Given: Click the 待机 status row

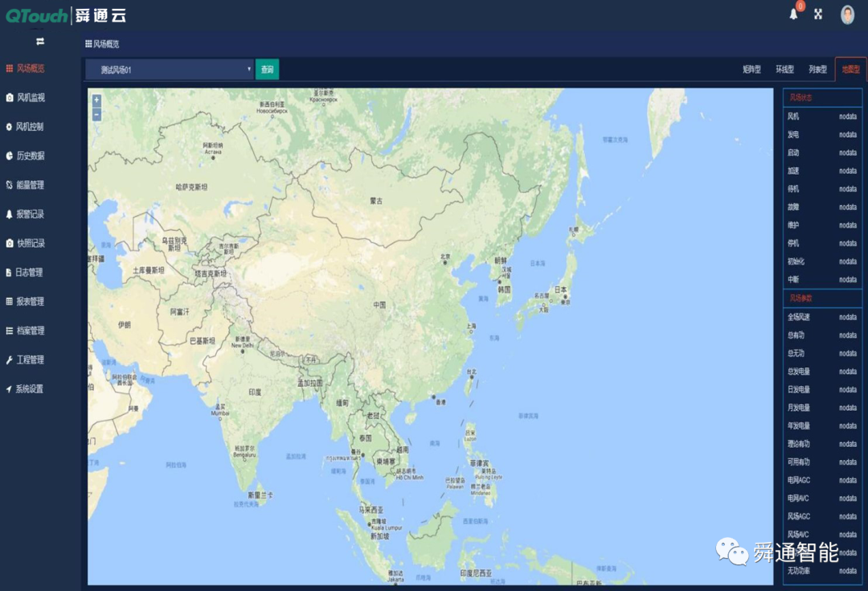Looking at the screenshot, I should 823,189.
